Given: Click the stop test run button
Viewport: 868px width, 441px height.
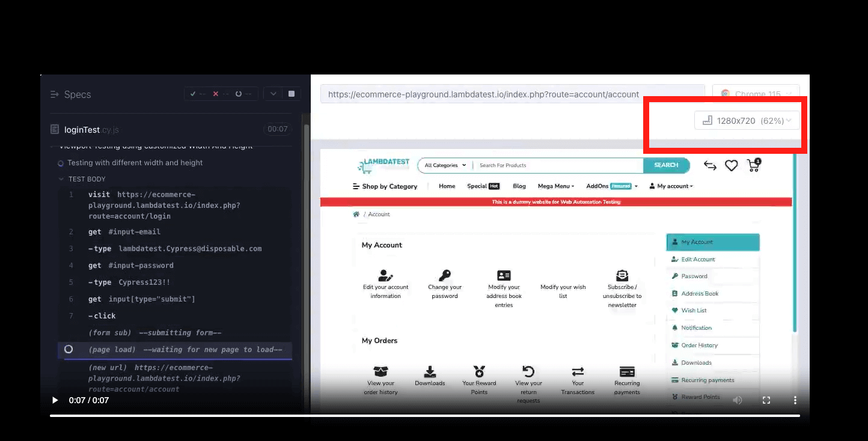Looking at the screenshot, I should 292,94.
